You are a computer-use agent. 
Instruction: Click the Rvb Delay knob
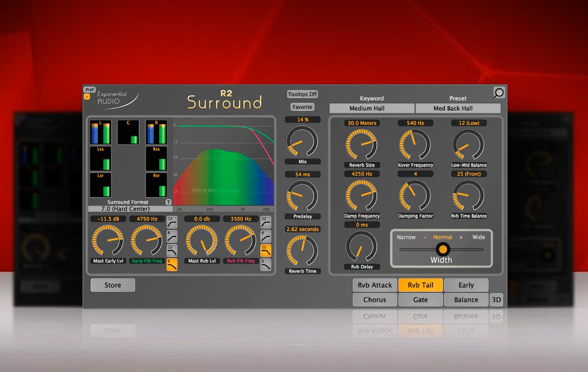click(x=362, y=247)
